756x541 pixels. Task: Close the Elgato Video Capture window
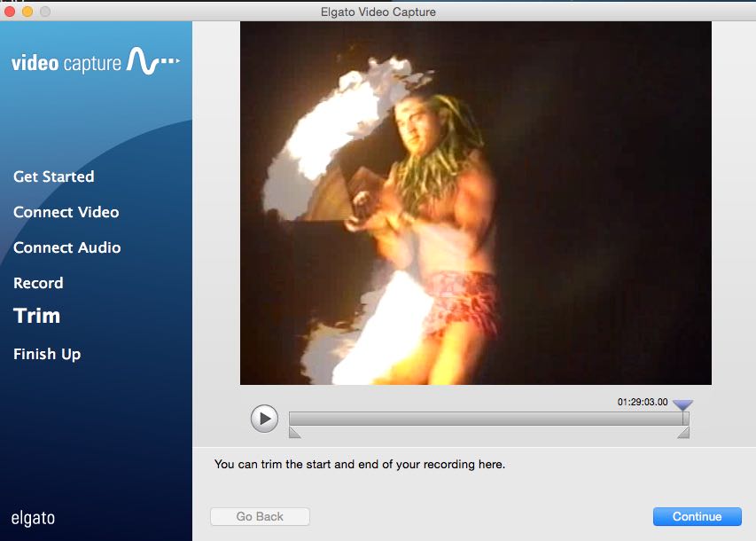(x=10, y=12)
